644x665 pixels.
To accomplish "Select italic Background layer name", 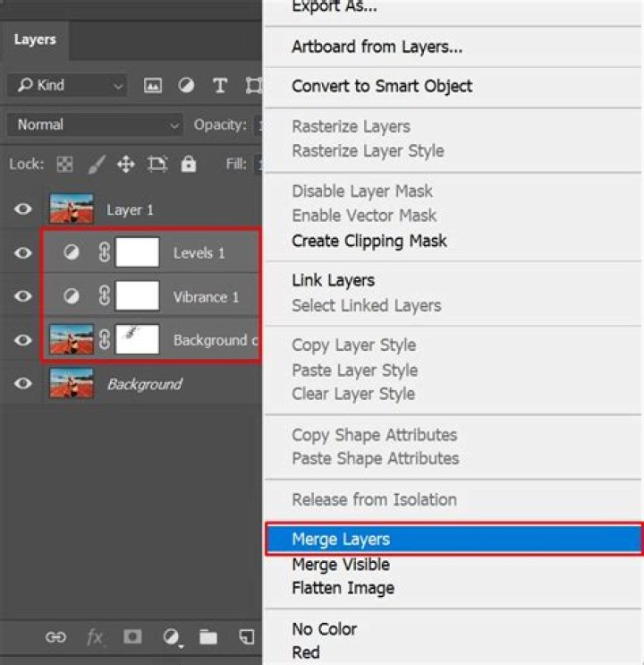I will (x=145, y=384).
